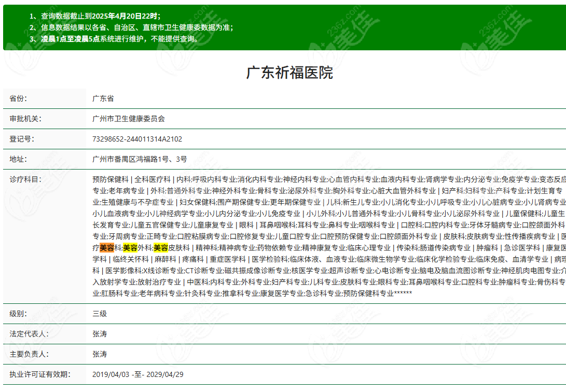Click the 审批机关 label

(x=25, y=119)
